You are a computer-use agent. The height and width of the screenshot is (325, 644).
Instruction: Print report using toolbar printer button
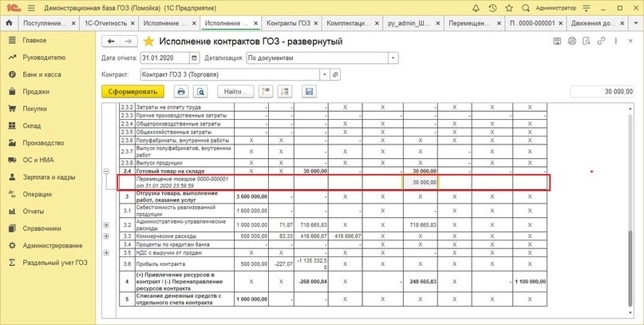coord(180,92)
